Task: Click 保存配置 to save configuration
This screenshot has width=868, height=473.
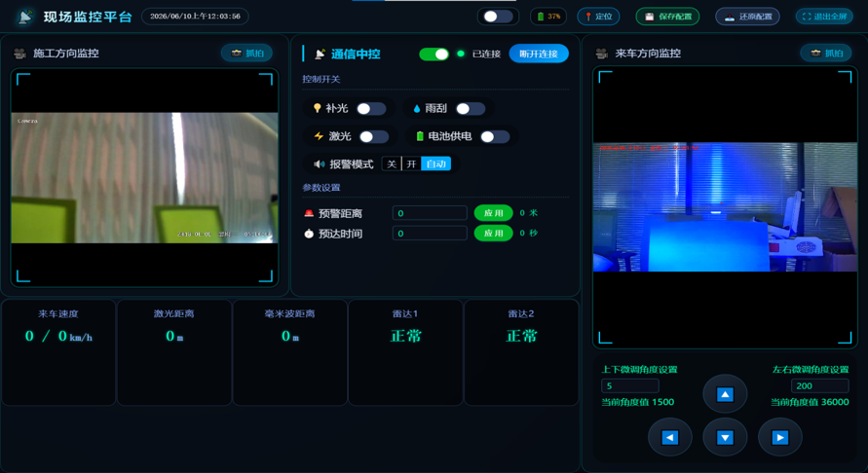Action: pyautogui.click(x=667, y=17)
